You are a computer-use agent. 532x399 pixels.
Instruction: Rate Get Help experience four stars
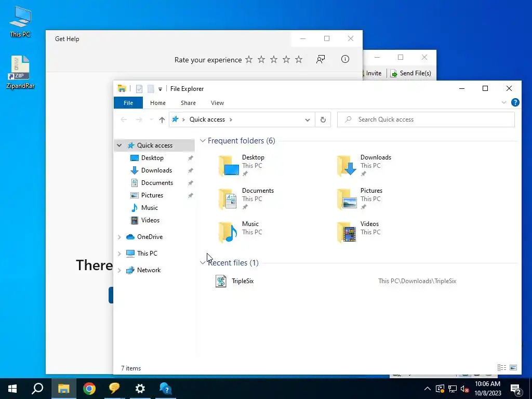tap(286, 60)
